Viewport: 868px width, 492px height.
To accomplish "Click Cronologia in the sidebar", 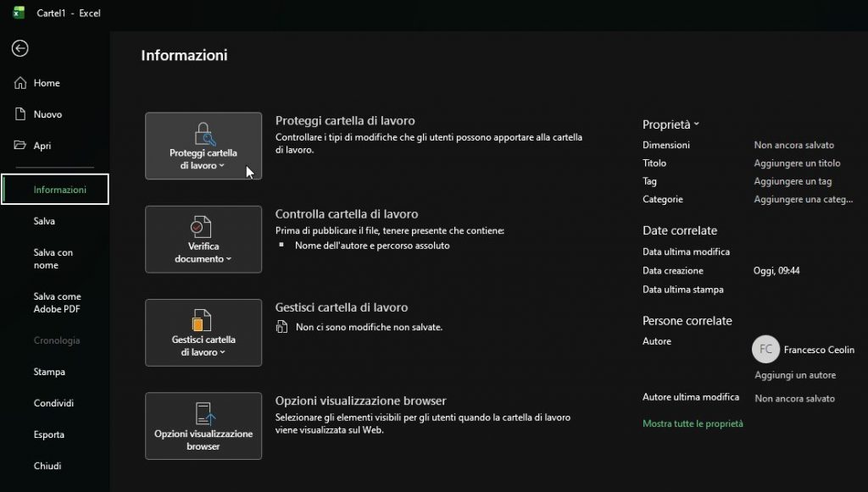I will coord(57,340).
